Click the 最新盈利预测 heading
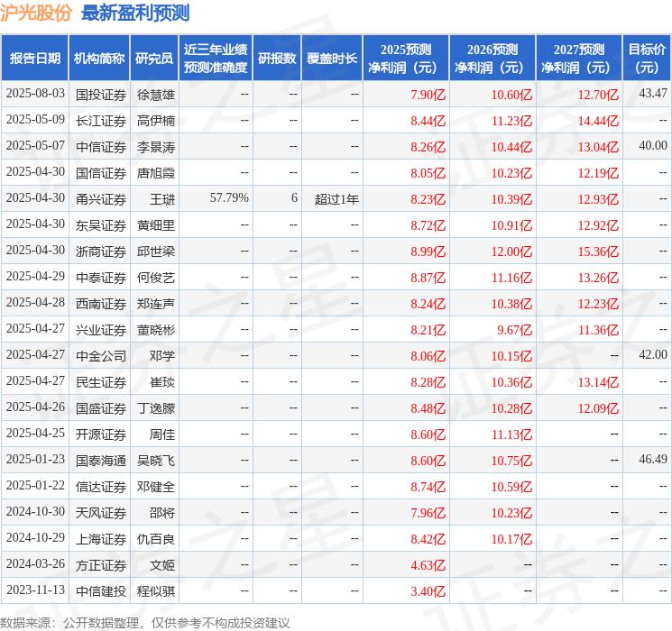672x631 pixels. pos(135,13)
